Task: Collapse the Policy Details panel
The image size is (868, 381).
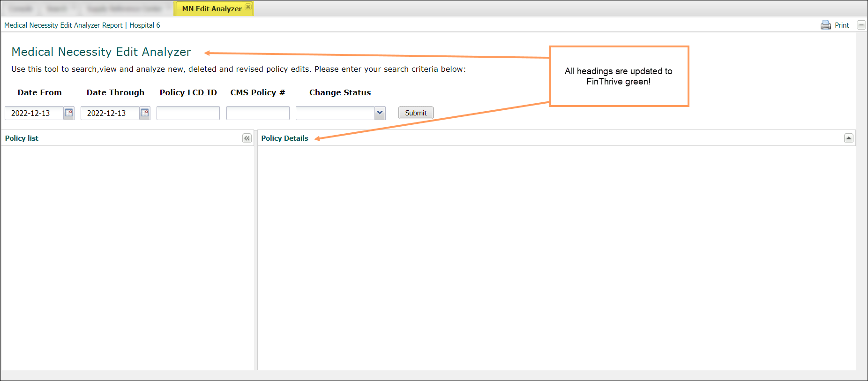Action: [x=848, y=138]
